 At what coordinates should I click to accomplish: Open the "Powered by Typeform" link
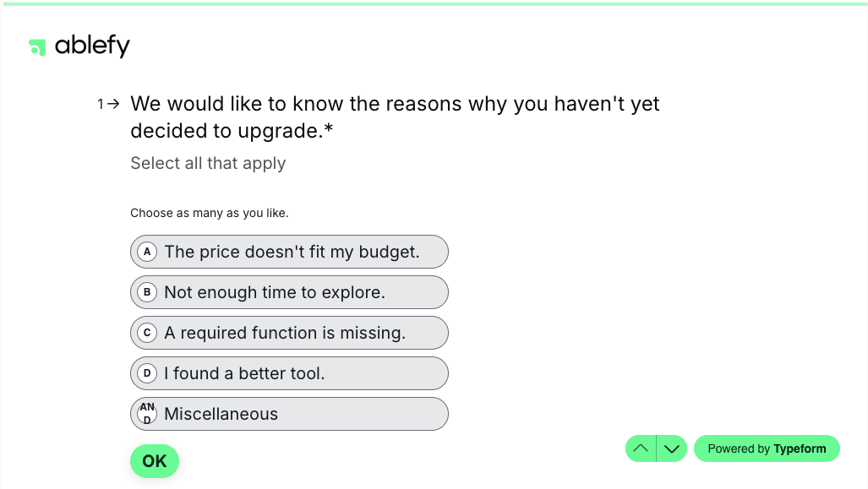click(x=767, y=448)
